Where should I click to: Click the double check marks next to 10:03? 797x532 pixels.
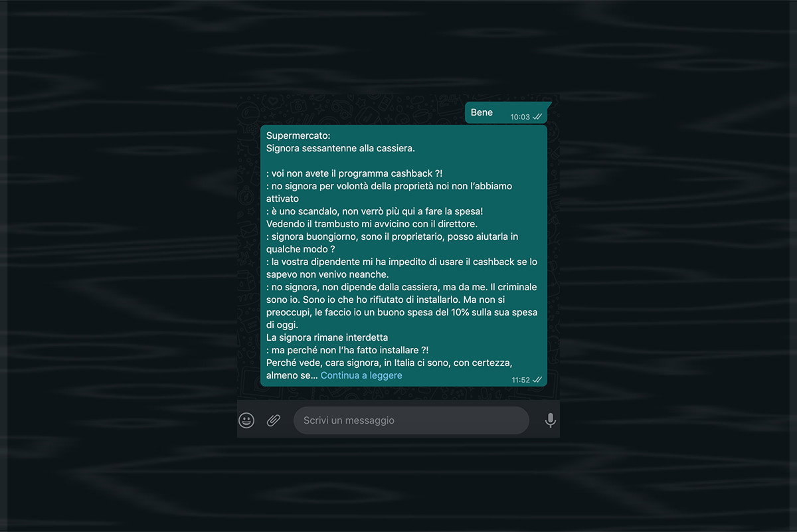coord(537,117)
